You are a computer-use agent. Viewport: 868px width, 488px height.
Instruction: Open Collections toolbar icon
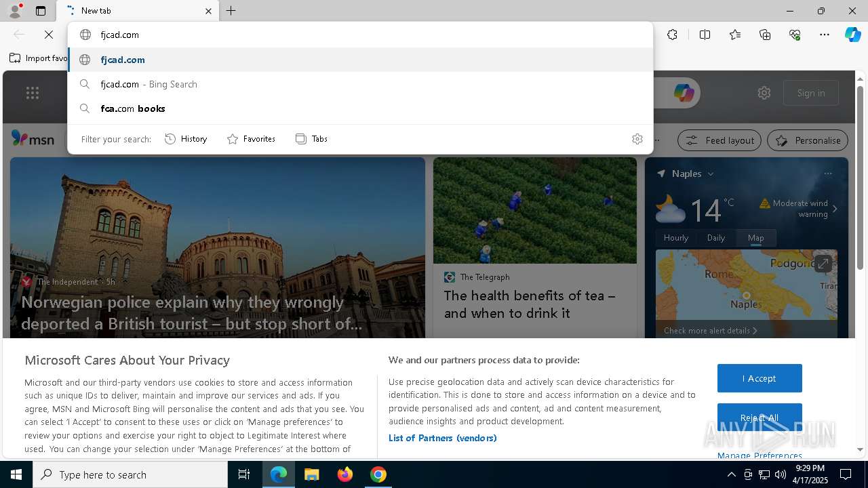(x=765, y=35)
